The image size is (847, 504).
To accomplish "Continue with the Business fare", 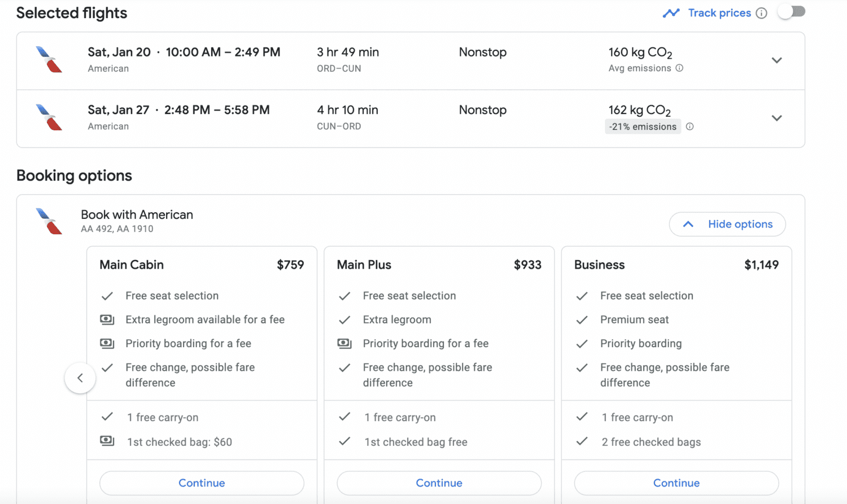I will click(676, 483).
